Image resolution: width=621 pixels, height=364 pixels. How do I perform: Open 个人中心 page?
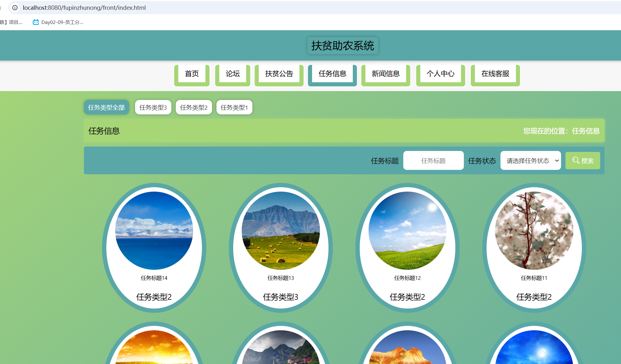pyautogui.click(x=441, y=74)
